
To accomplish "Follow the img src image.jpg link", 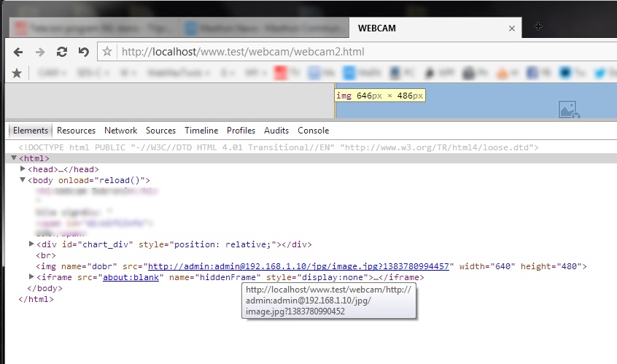I will [x=298, y=266].
